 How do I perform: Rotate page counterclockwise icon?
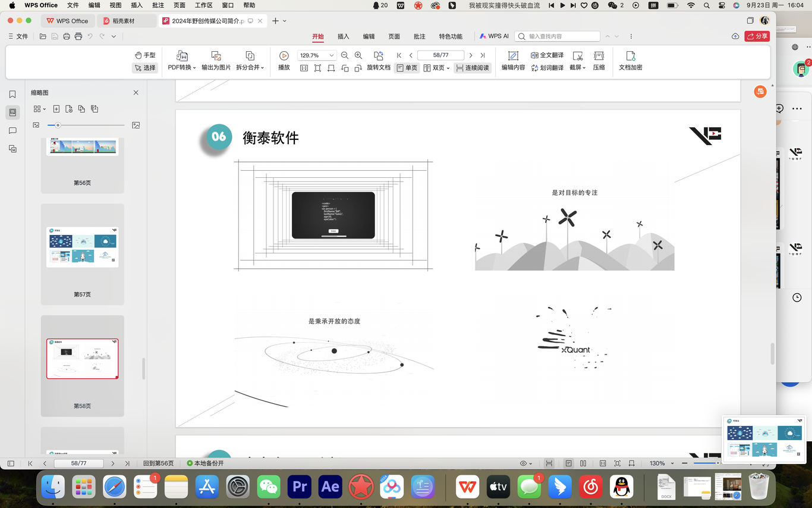tap(345, 68)
